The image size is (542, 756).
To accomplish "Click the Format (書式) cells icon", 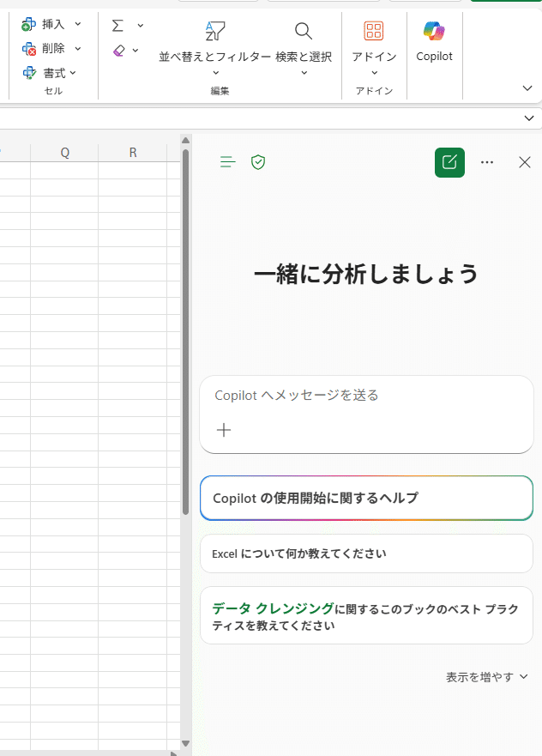I will pos(29,73).
